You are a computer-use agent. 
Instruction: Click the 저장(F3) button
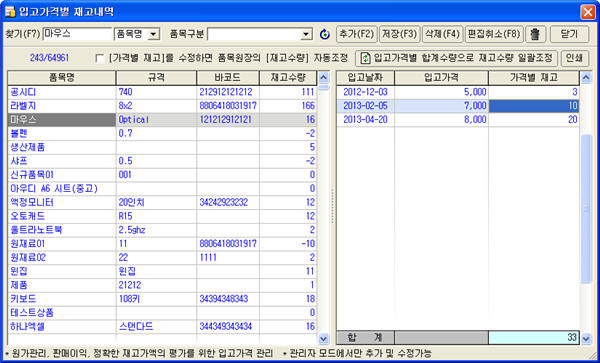(399, 34)
